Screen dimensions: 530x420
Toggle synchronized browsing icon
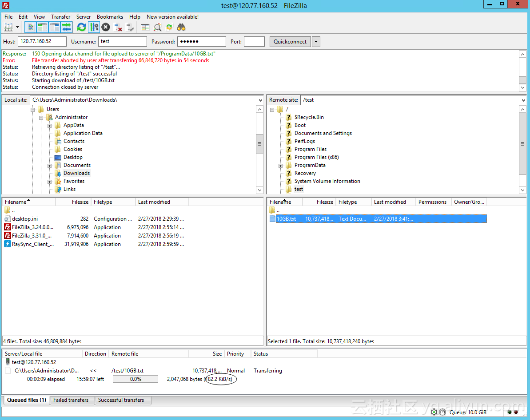pyautogui.click(x=169, y=27)
